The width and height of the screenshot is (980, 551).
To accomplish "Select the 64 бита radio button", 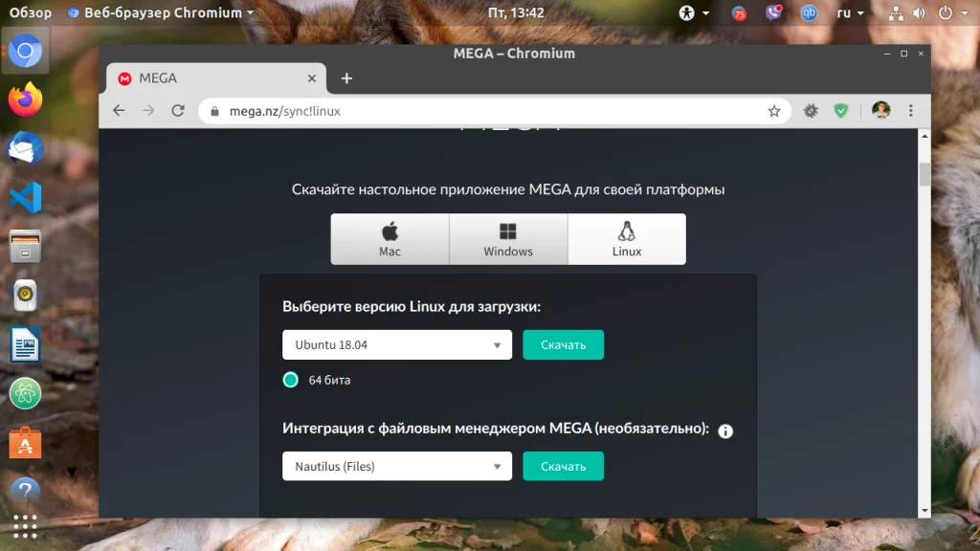I will pos(291,380).
